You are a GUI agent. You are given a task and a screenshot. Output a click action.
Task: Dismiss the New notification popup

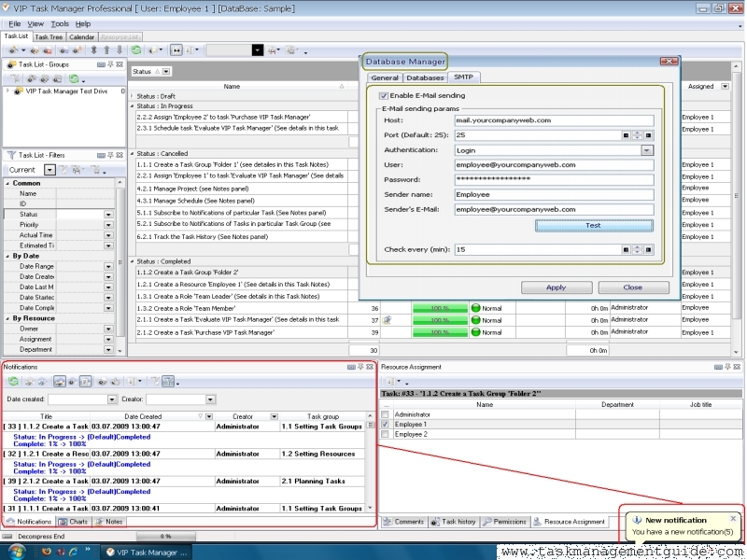(x=733, y=518)
